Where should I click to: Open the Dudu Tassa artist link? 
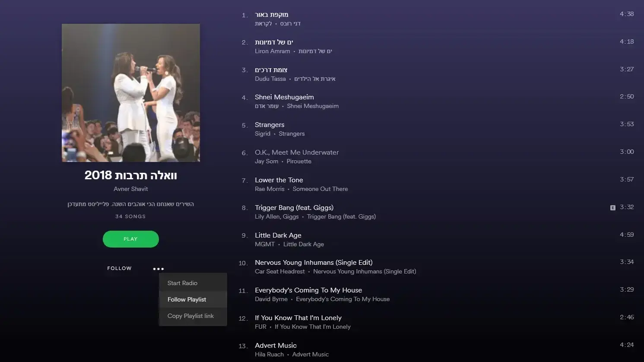pyautogui.click(x=270, y=79)
